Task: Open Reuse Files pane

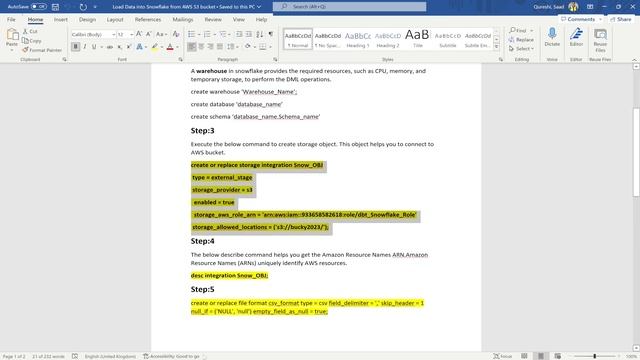Action: (x=600, y=40)
